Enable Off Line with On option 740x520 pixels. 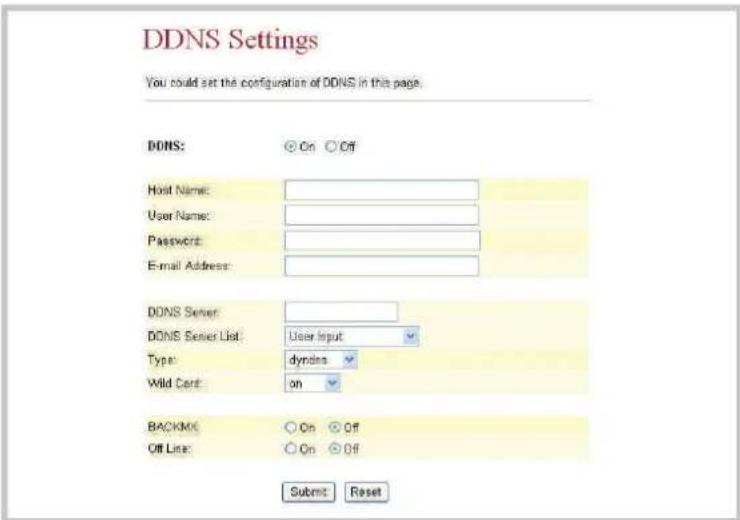pos(290,449)
